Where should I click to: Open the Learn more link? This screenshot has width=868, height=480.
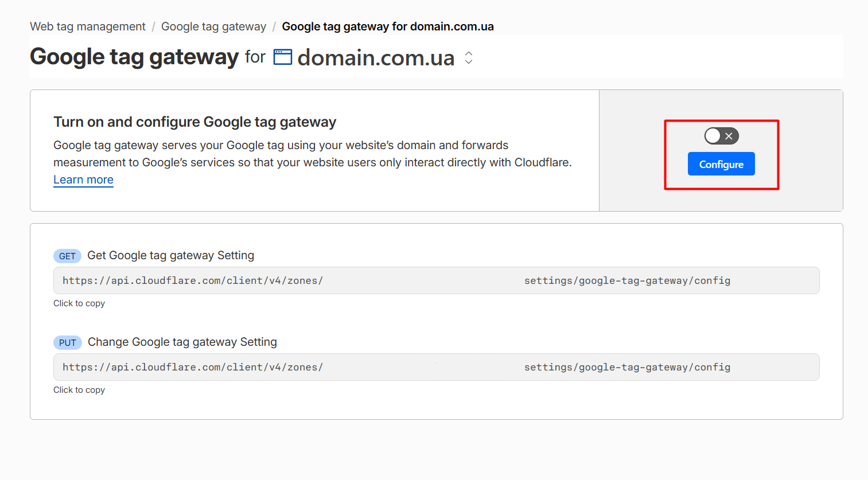(x=83, y=179)
